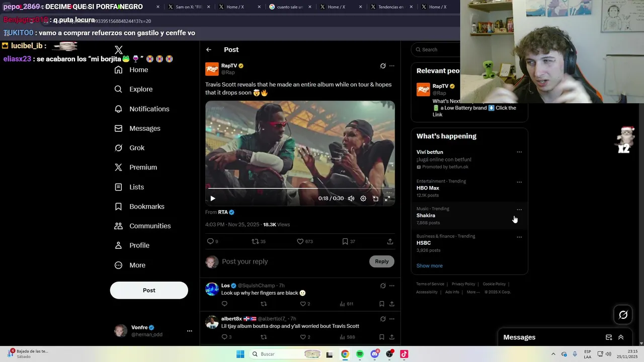644x362 pixels.
Task: Open replies on RapTV post (9)
Action: tap(212, 241)
